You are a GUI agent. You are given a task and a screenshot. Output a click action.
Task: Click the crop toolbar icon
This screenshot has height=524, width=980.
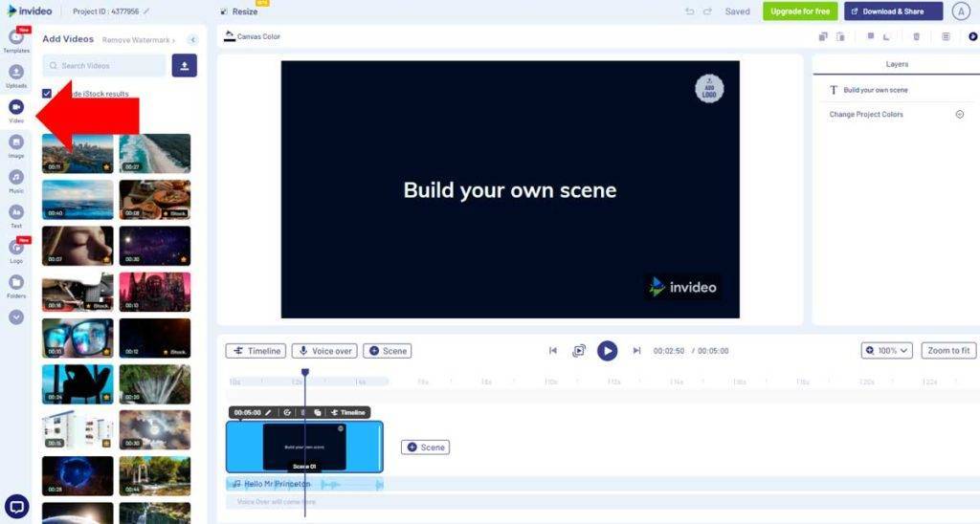pyautogui.click(x=886, y=37)
